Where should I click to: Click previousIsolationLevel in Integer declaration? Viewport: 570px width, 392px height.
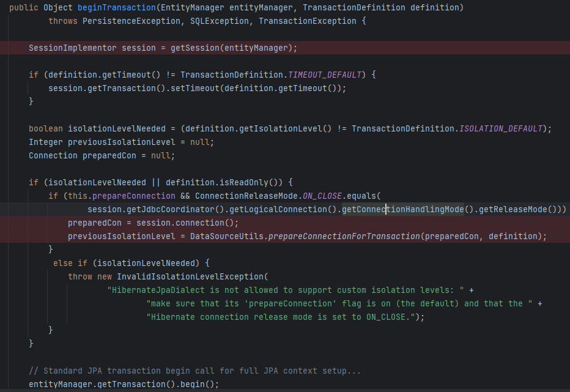(122, 142)
